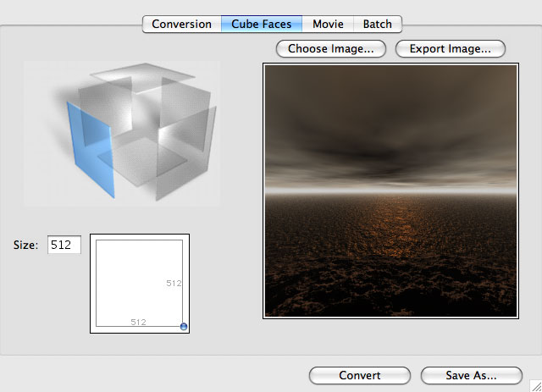
Task: Click the cloudy landscape face preview image
Action: pos(390,191)
